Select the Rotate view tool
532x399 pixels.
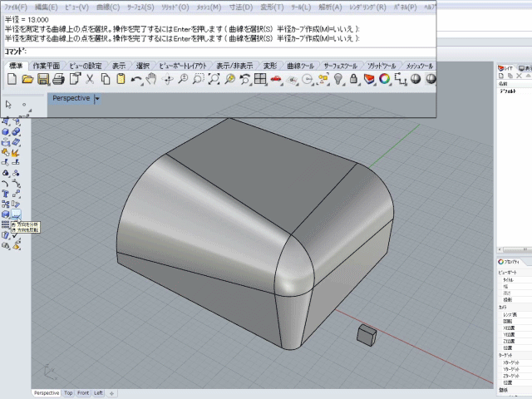point(168,80)
